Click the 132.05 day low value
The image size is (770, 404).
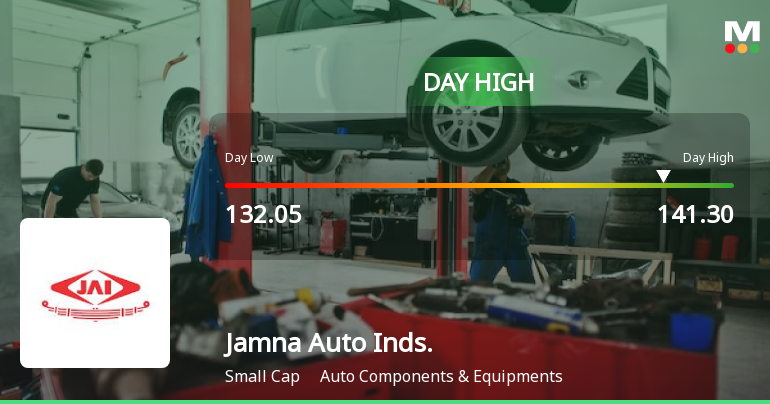tap(263, 215)
